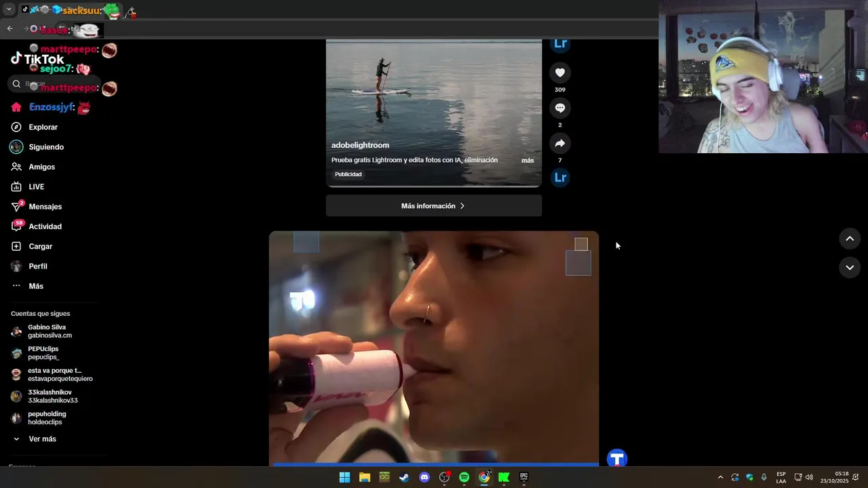868x488 pixels.
Task: Open pepuholding account
Action: coord(47,418)
